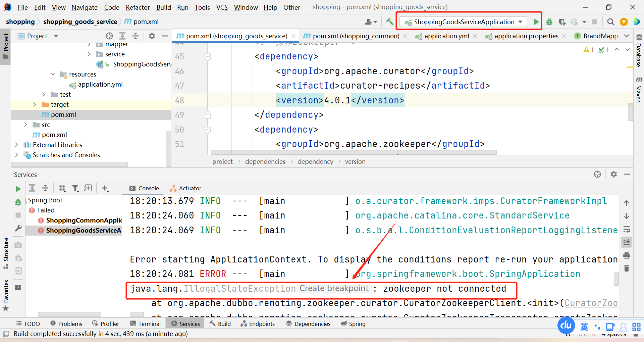This screenshot has width=644, height=342.
Task: Hide the Project tool window
Action: point(165,36)
